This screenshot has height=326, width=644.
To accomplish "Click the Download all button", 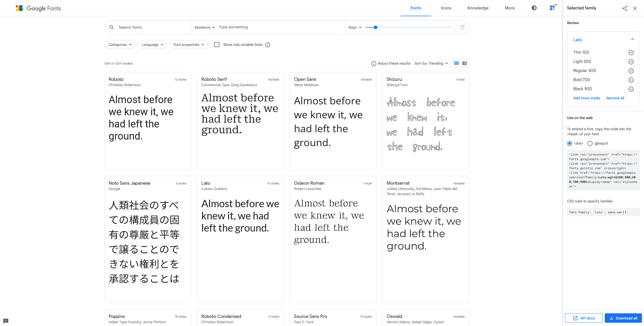I will pos(623,318).
